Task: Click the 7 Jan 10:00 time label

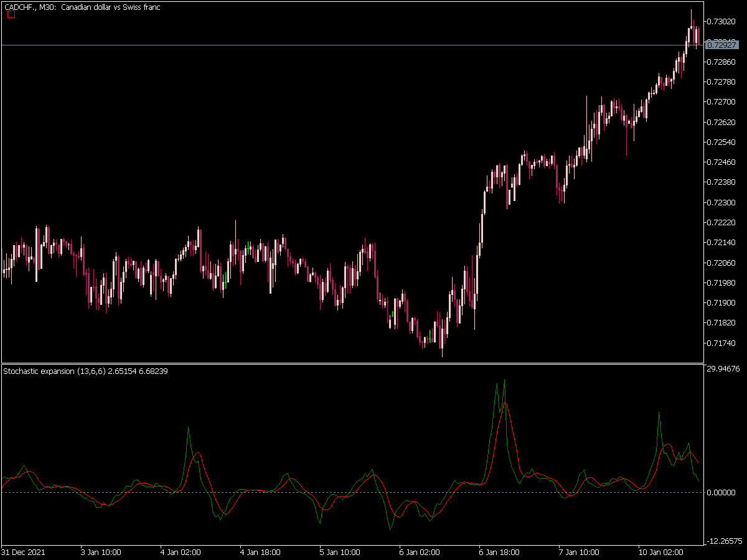Action: [579, 552]
